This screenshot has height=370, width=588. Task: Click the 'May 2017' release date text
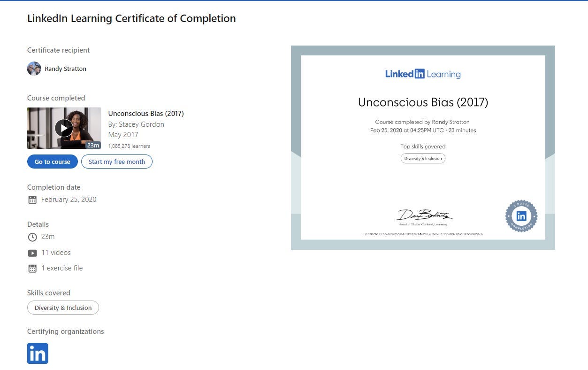[x=123, y=135]
